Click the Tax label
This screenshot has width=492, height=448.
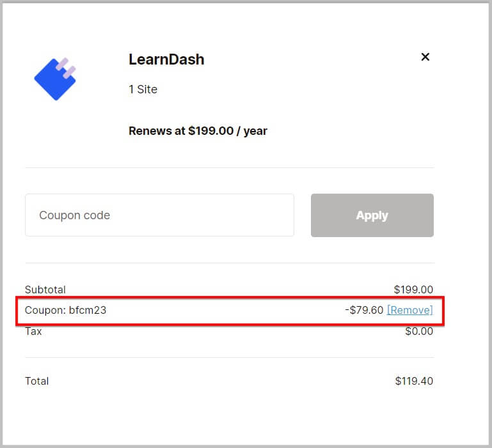pyautogui.click(x=33, y=331)
